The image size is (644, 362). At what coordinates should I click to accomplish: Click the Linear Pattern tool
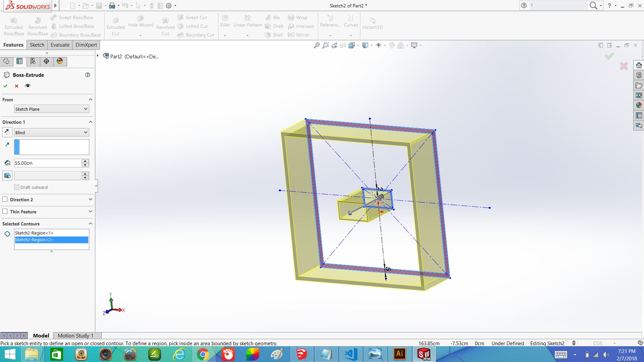tap(247, 22)
